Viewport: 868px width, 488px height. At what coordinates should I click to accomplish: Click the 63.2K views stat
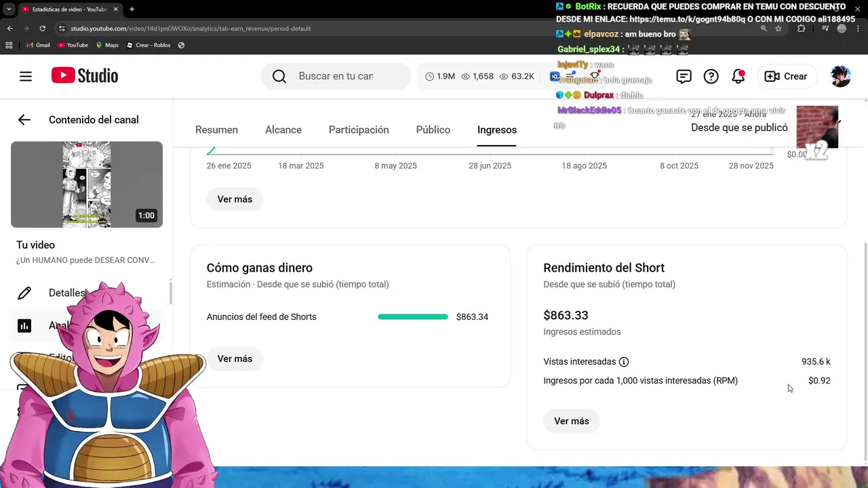point(517,77)
